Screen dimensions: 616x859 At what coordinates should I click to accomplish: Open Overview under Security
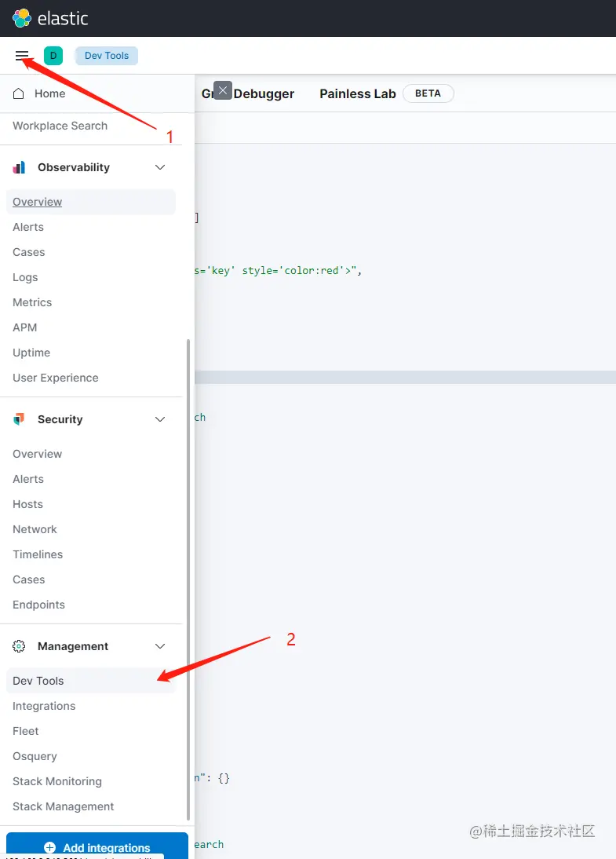[37, 454]
